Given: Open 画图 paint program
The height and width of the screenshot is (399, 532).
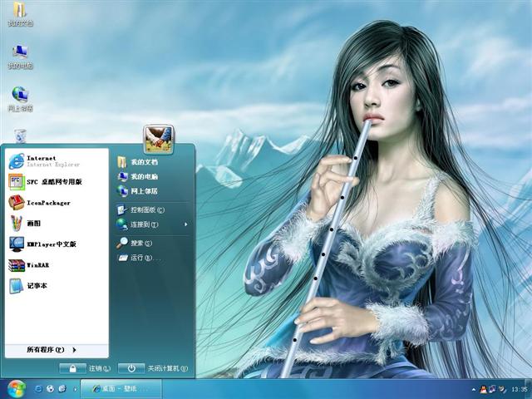Looking at the screenshot, I should pyautogui.click(x=57, y=224).
